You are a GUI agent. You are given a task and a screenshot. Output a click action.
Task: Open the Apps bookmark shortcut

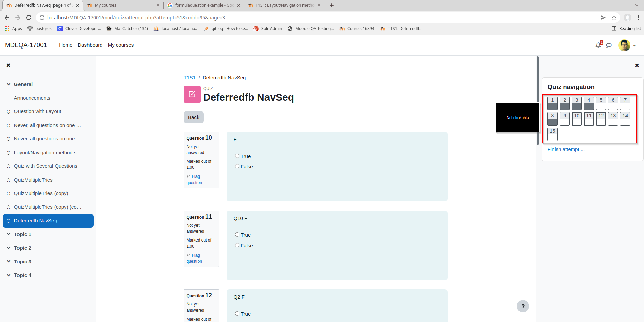[13, 29]
